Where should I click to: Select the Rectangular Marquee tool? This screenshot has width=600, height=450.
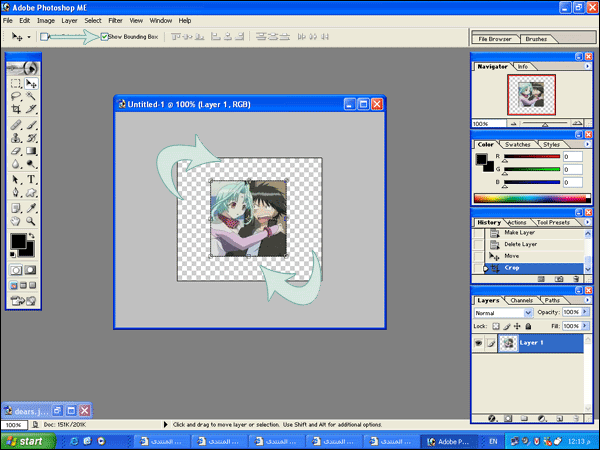pos(16,83)
